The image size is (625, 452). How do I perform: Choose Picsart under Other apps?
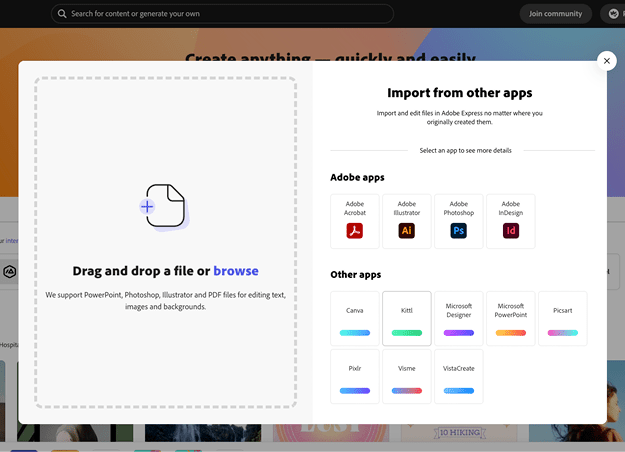point(562,318)
